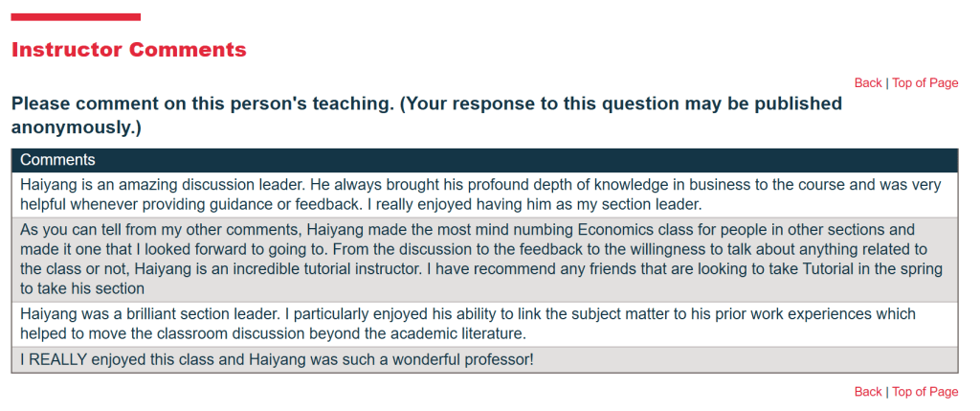
Task: Click the words 'to take his section'
Action: (82, 288)
